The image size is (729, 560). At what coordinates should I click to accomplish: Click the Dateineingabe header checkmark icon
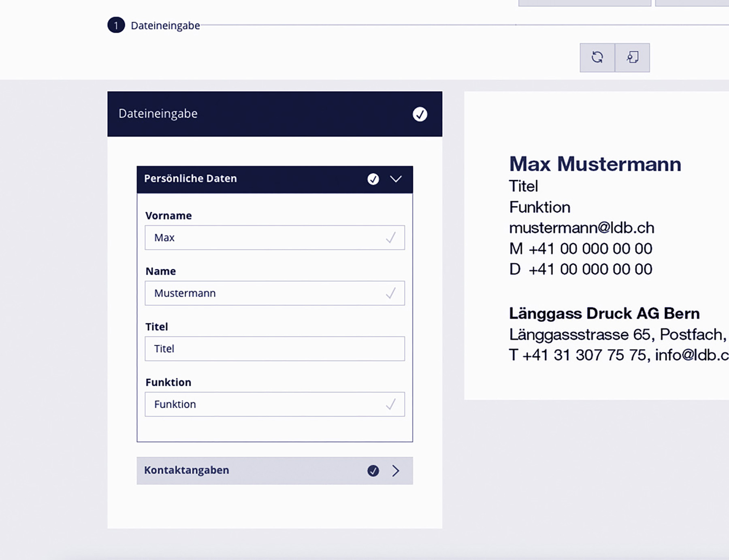pyautogui.click(x=420, y=114)
